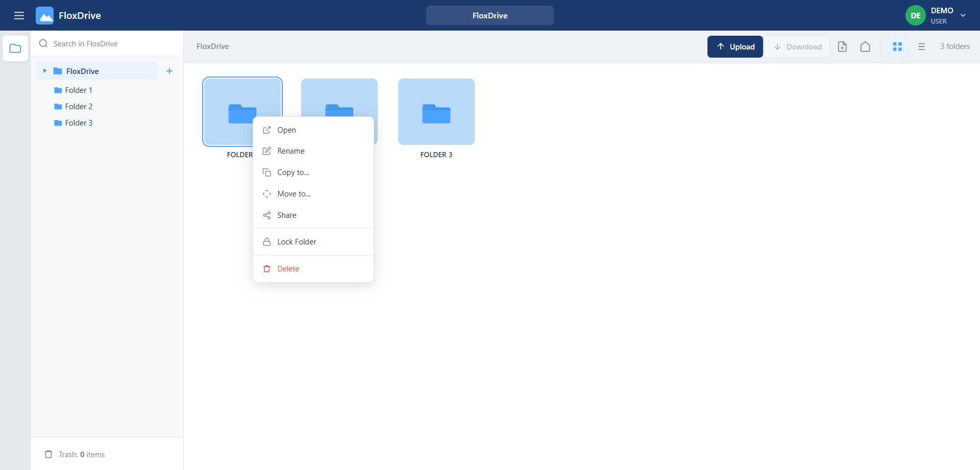This screenshot has width=980, height=470.
Task: Open the files panel sidebar icon
Action: pyautogui.click(x=15, y=48)
